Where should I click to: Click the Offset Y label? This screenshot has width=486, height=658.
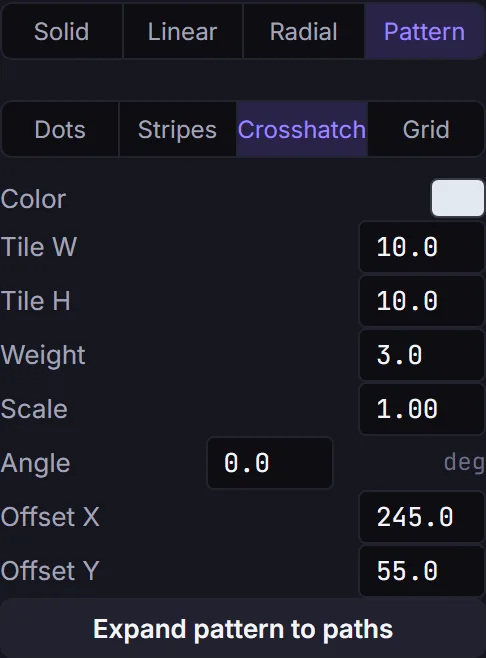(50, 571)
